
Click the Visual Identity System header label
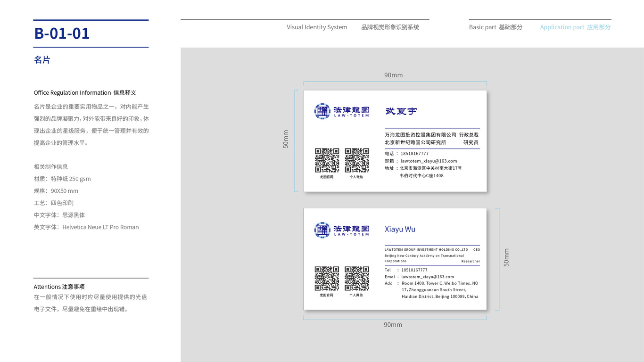[317, 27]
